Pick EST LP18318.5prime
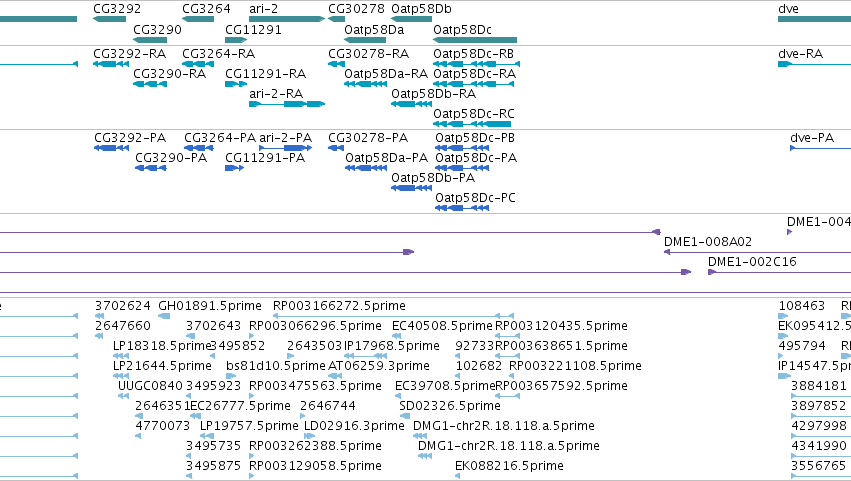Image resolution: width=851 pixels, height=481 pixels. 162,346
